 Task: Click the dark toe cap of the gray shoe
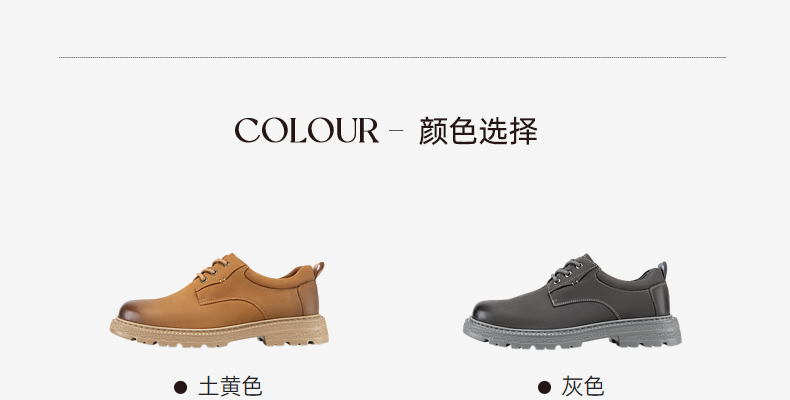(487, 311)
